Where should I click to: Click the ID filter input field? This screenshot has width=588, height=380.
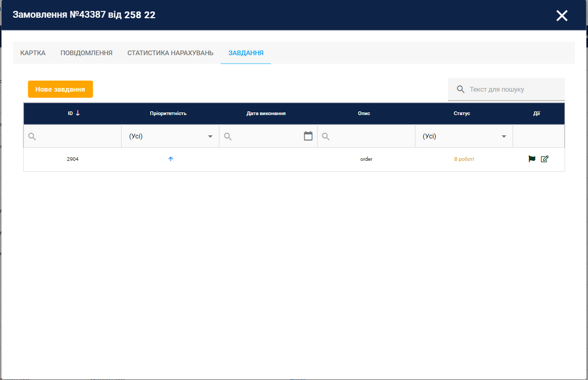78,136
